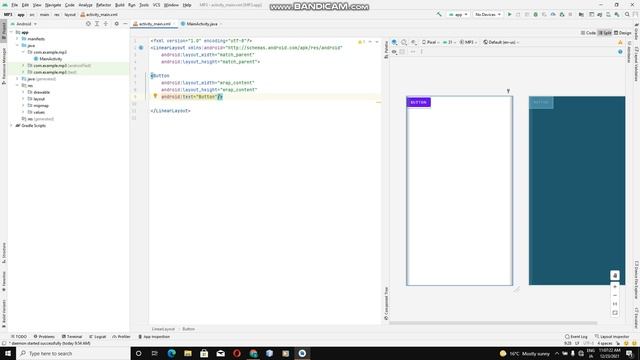The width and height of the screenshot is (640, 360).
Task: Open the Problems tool window
Action: [x=44, y=336]
